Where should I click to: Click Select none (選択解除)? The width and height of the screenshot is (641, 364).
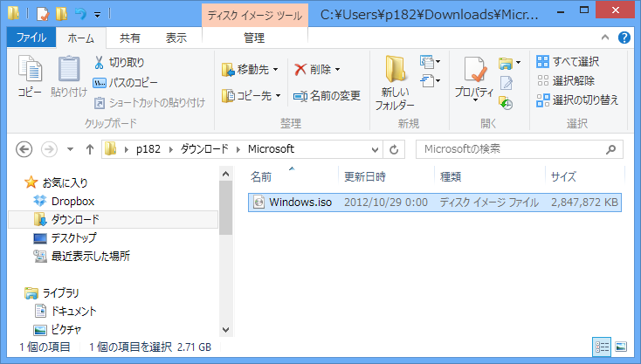coord(566,81)
